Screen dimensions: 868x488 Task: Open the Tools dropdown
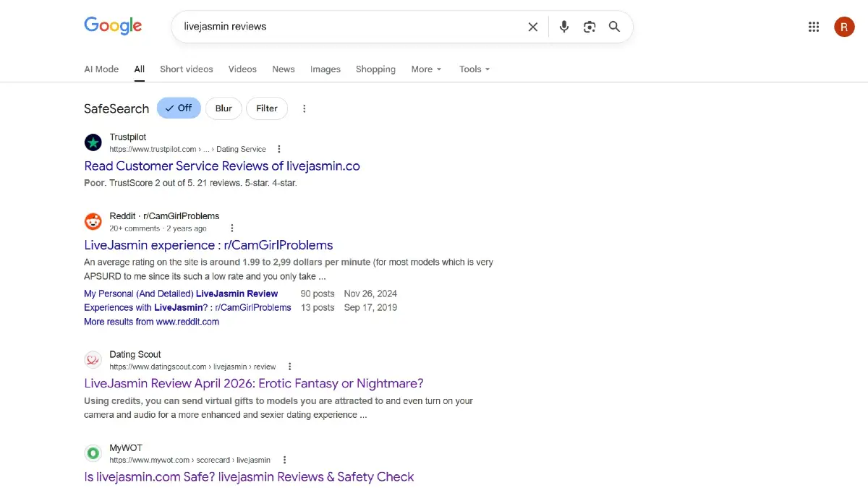[x=475, y=69]
